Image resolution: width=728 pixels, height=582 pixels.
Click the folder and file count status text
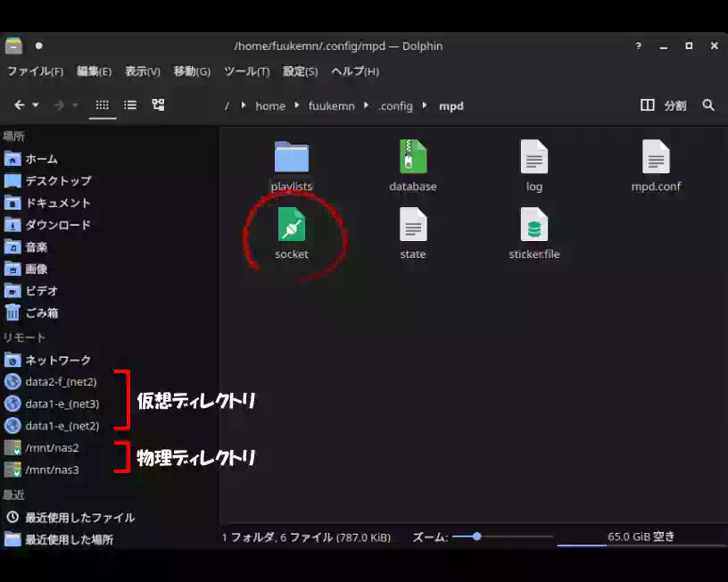pos(306,537)
